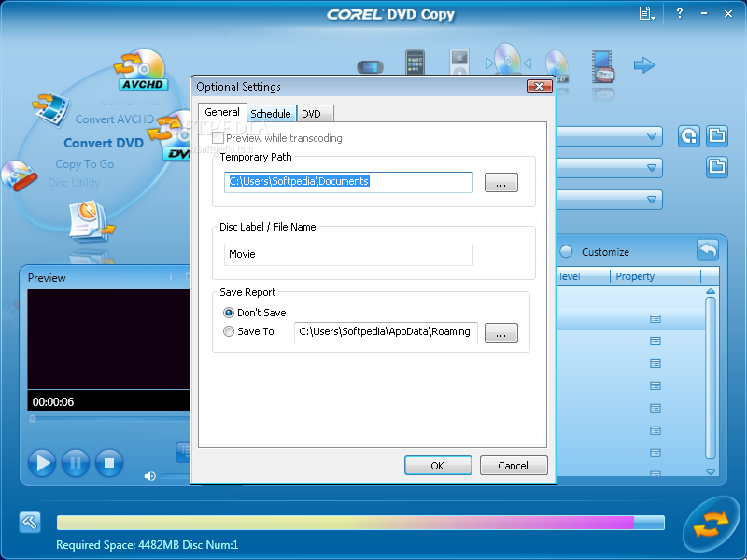Click the disc refresh icon beside first dropdown

coord(689,136)
